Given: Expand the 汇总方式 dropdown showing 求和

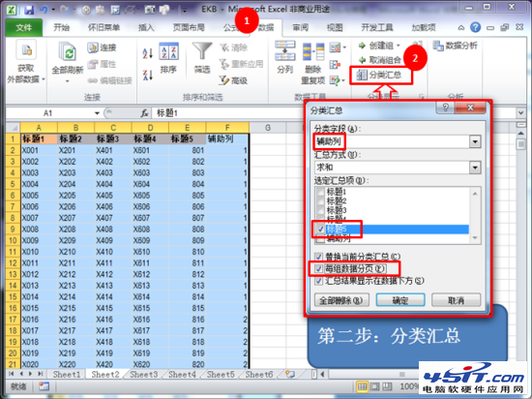Looking at the screenshot, I should (x=475, y=168).
